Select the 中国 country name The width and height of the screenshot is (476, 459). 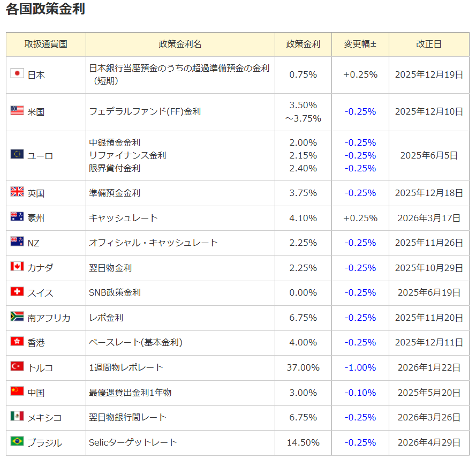[36, 393]
